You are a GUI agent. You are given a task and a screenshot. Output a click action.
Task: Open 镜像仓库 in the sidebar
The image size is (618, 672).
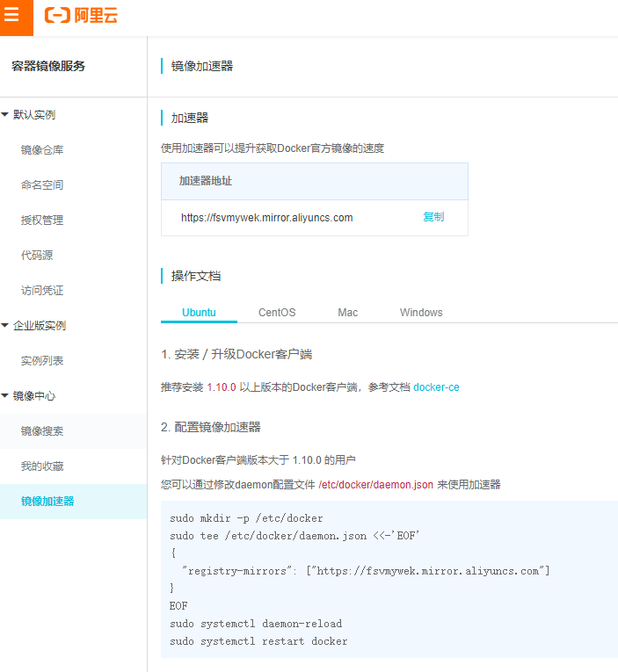[42, 150]
